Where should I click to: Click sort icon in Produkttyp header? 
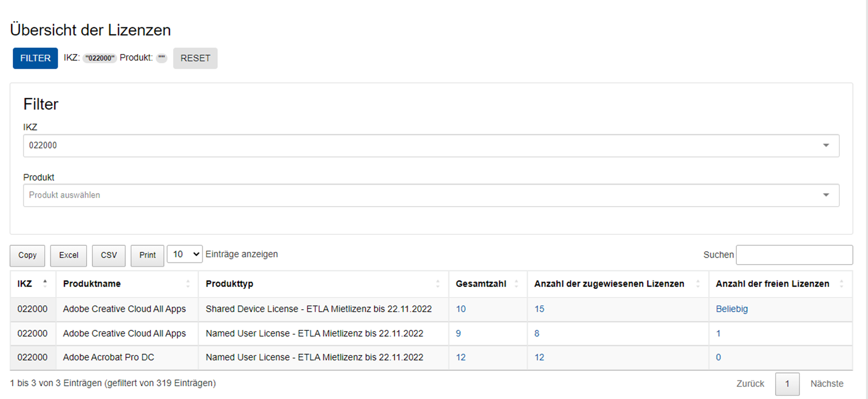438,284
